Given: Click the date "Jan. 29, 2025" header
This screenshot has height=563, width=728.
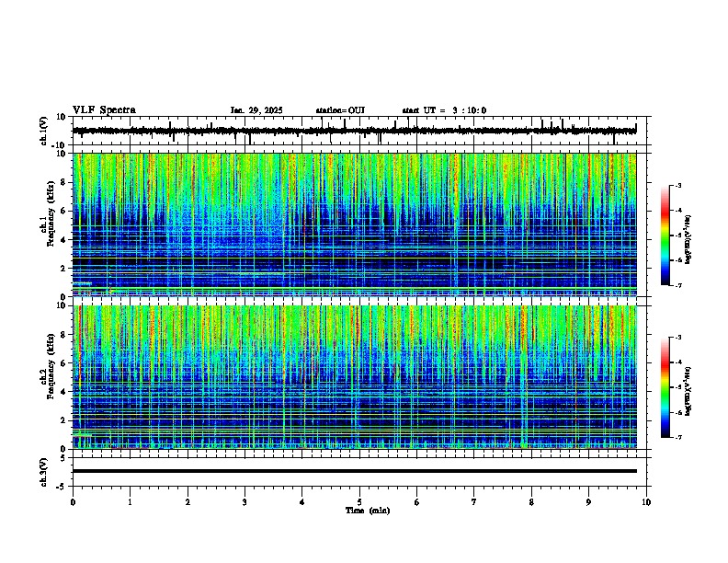Looking at the screenshot, I should (256, 110).
